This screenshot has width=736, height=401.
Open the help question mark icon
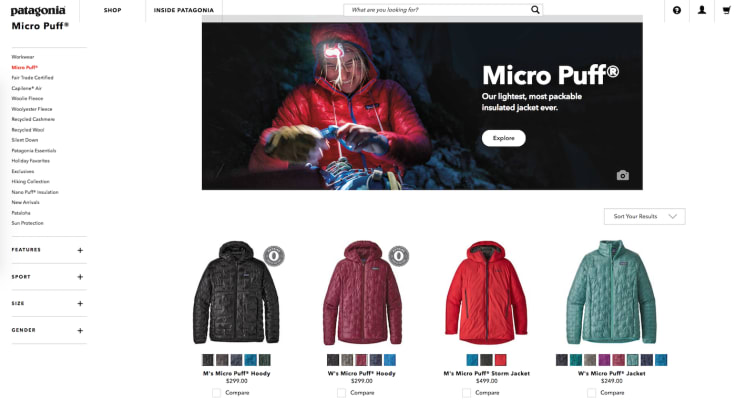(676, 10)
